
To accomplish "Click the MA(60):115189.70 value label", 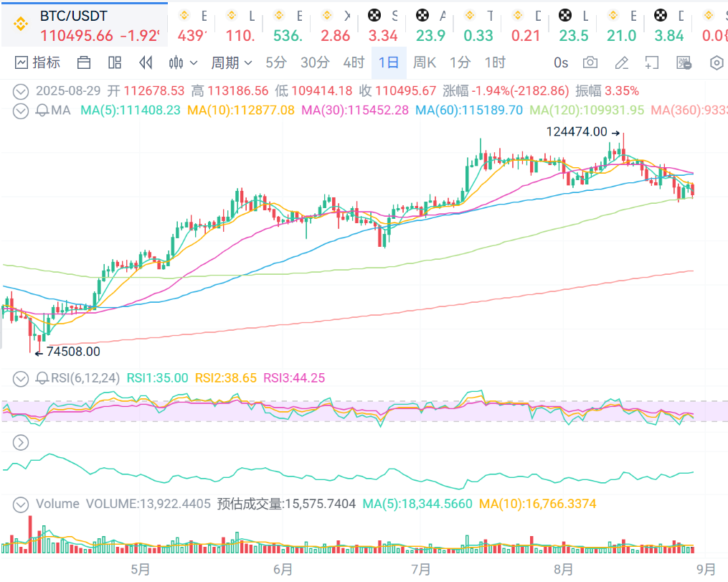I will point(469,111).
